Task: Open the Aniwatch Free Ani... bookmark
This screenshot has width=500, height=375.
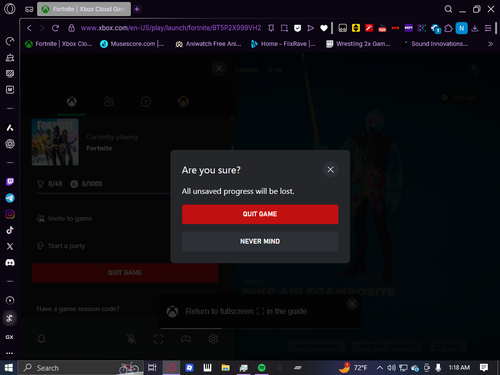Action: click(x=208, y=44)
